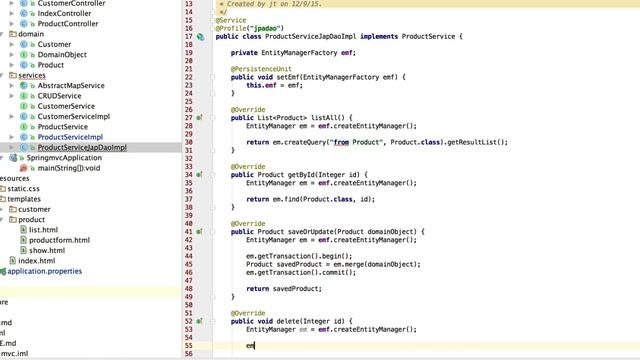Click the CustomerServiceImpl class icon
Image resolution: width=640 pixels, height=360 pixels.
pyautogui.click(x=24, y=117)
